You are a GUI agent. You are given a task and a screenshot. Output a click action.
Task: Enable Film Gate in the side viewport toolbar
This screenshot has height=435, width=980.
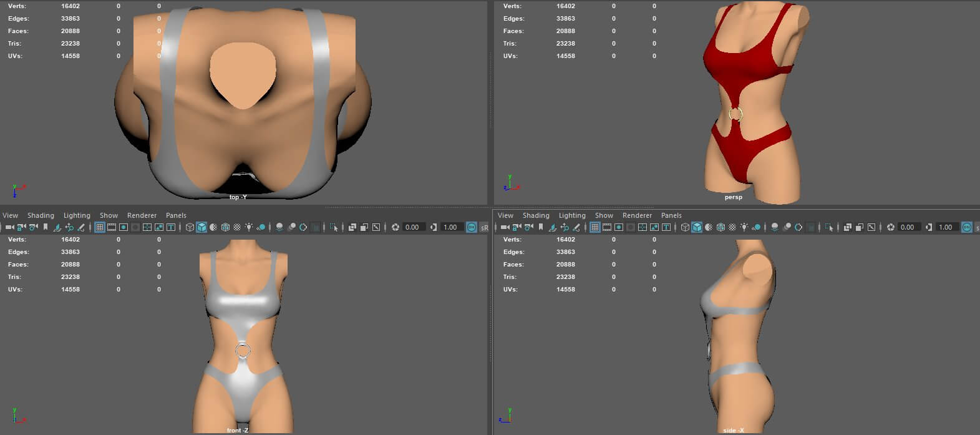[x=607, y=227]
